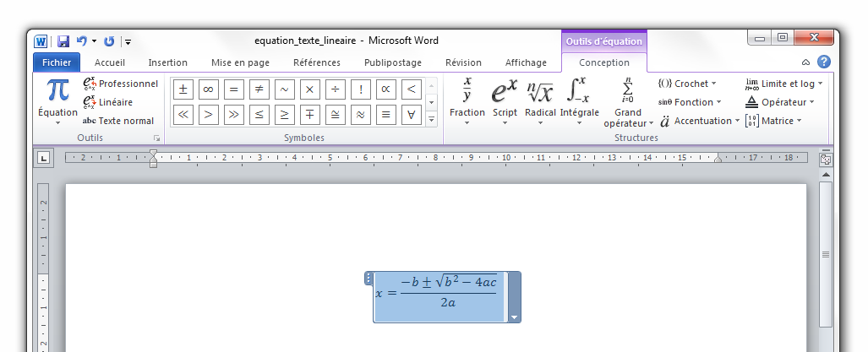This screenshot has width=868, height=352.
Task: Click the Save icon in quick access toolbar
Action: [63, 41]
